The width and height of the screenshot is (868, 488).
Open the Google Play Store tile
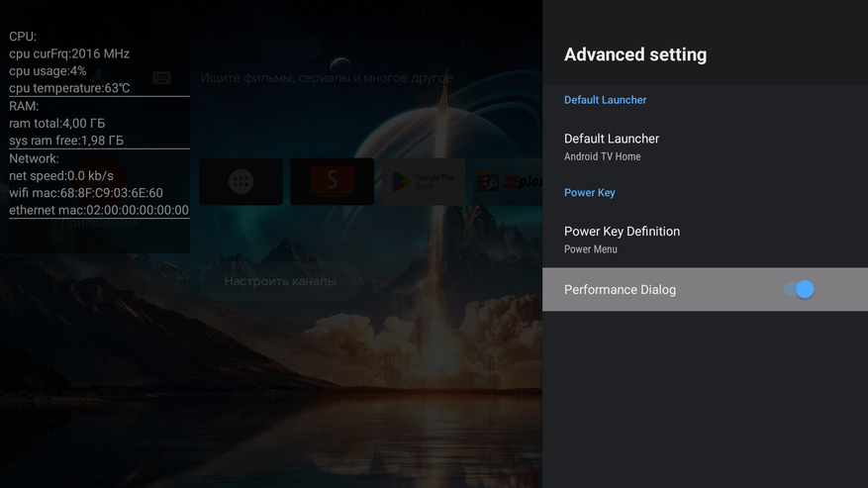coord(424,182)
